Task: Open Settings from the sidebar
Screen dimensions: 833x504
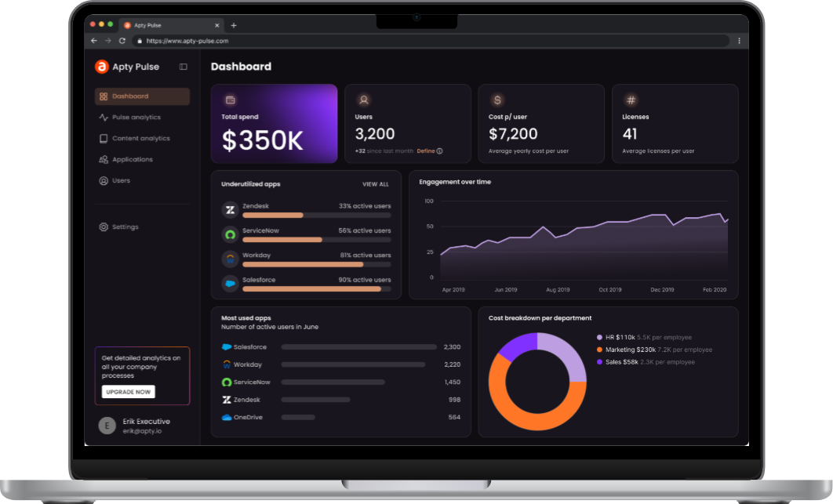Action: [124, 227]
